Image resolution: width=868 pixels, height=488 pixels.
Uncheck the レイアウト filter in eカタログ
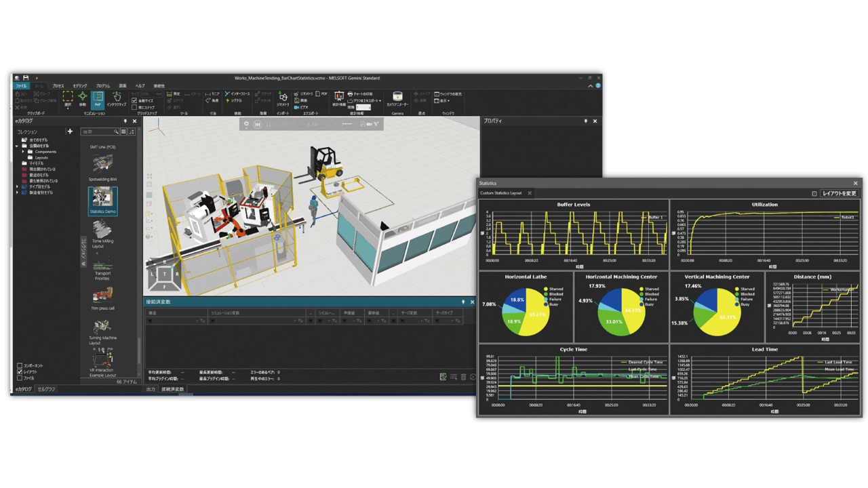point(20,371)
